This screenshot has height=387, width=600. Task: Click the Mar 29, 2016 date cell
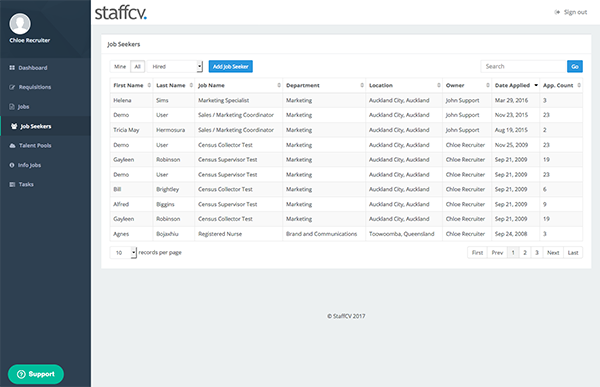pos(516,100)
